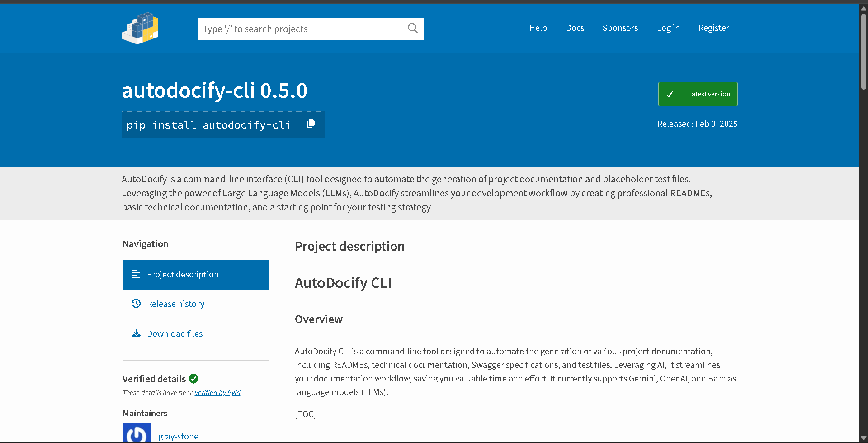Click the page vertical scrollbar thumb
Viewport: 868px width, 443px height.
pos(863,52)
